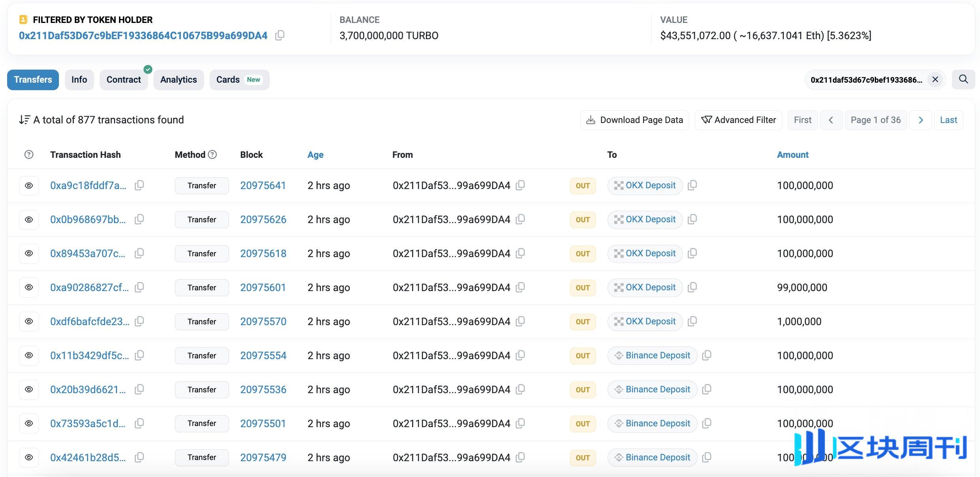Open OKX Deposit link in block 20975626 row
The image size is (980, 477).
[x=651, y=220]
